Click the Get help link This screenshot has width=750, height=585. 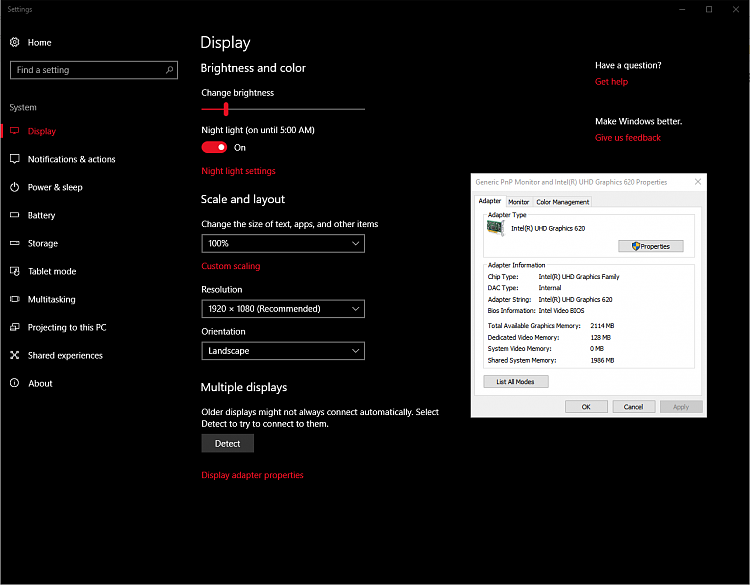(611, 82)
